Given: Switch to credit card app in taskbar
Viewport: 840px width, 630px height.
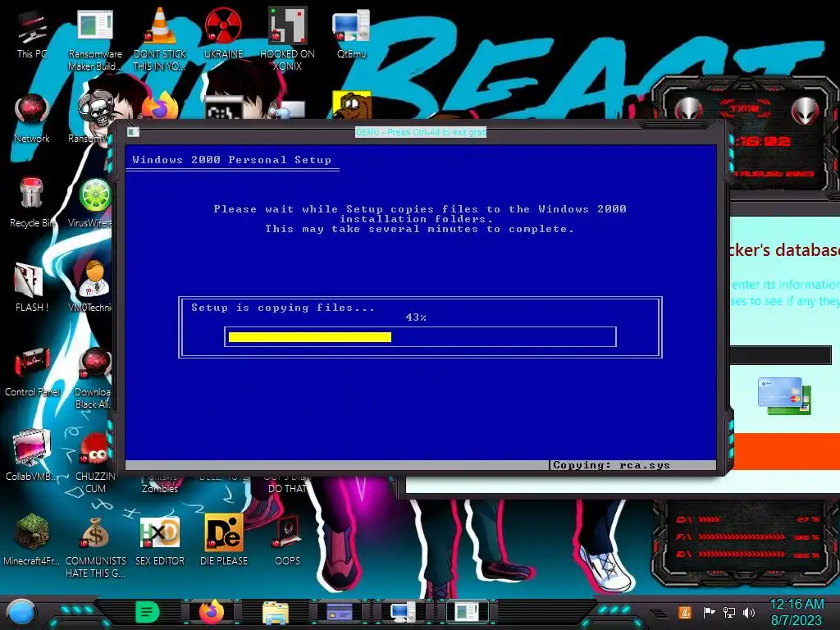Looking at the screenshot, I should [339, 612].
